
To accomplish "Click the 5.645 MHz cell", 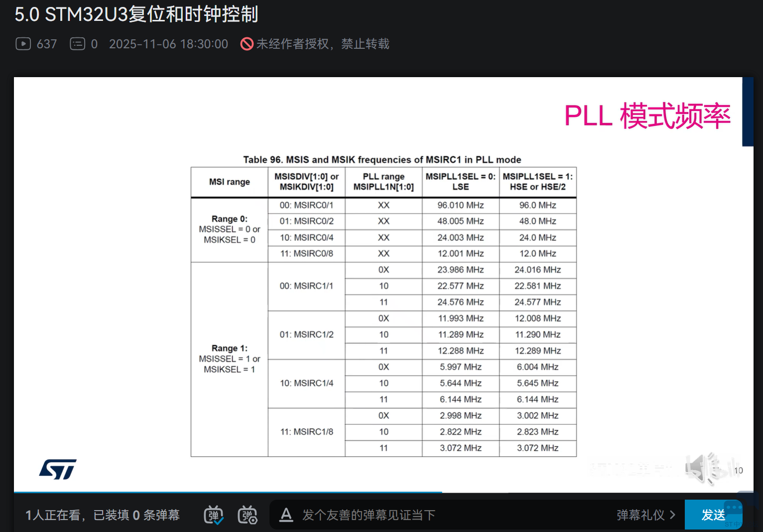I will click(538, 383).
